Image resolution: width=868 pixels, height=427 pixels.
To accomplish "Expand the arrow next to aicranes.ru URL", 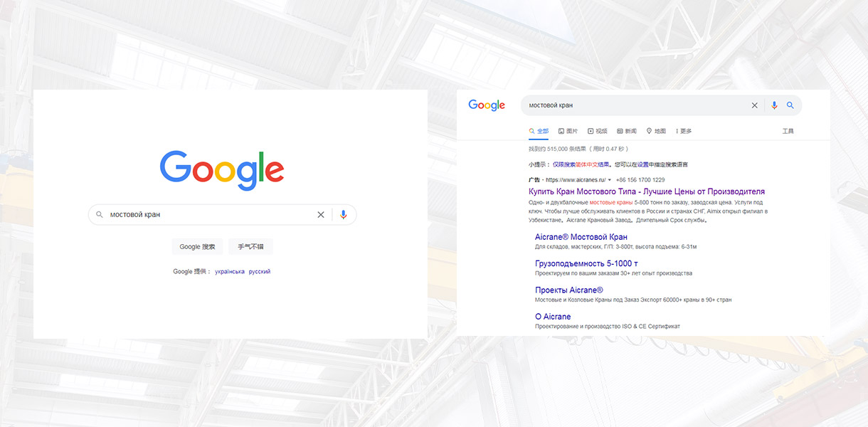I will point(610,180).
